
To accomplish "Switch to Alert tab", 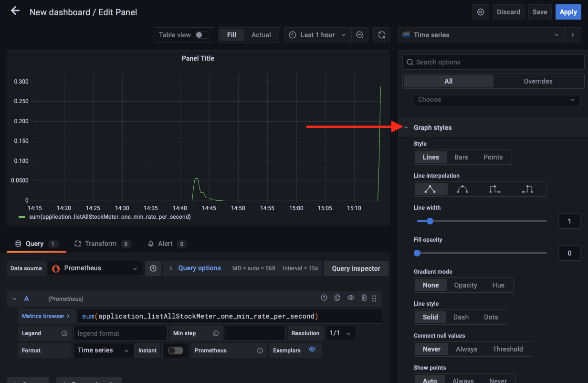I will coord(167,244).
